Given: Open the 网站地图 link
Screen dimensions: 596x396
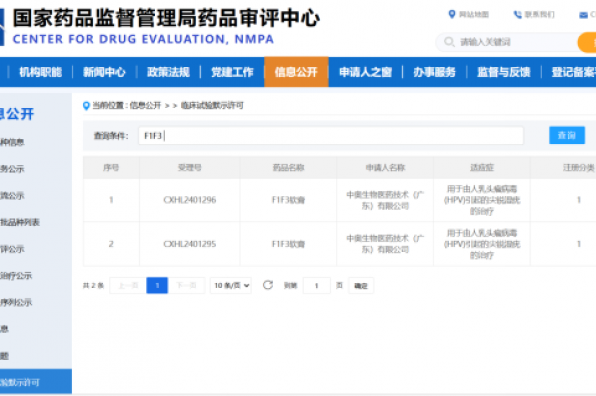Looking at the screenshot, I should pos(474,14).
